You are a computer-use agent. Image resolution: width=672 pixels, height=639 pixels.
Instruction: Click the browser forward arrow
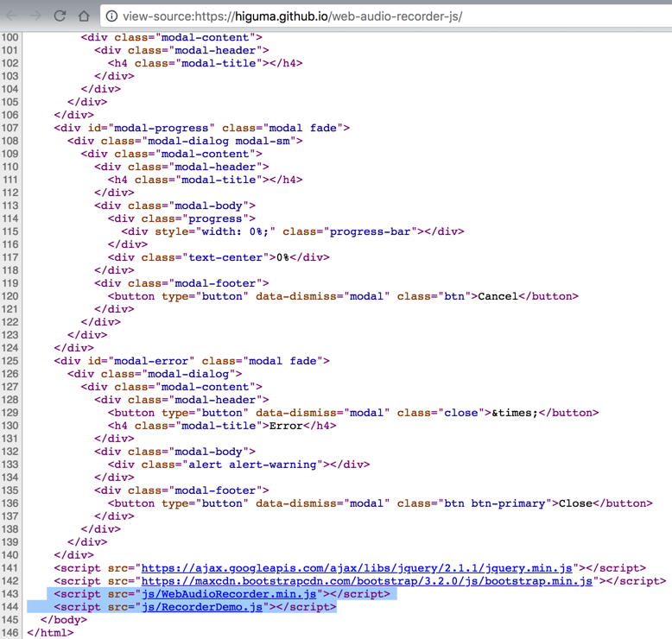point(35,16)
